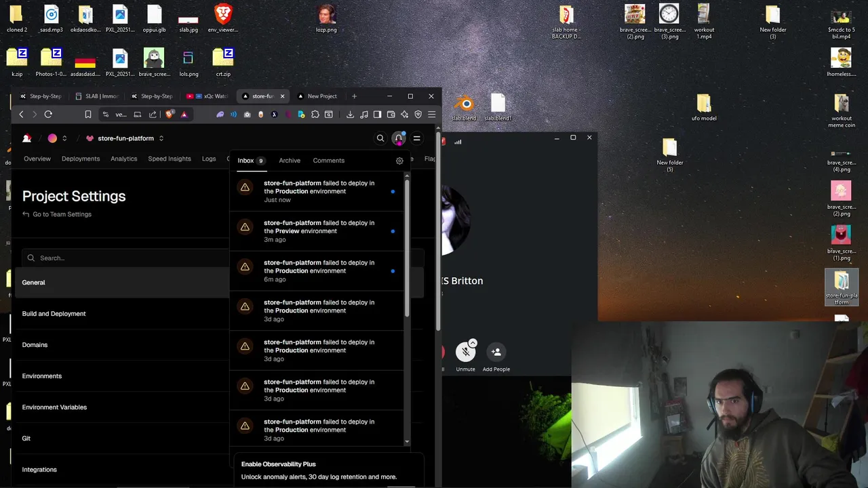
Task: Open a new browser tab with plus
Action: pyautogui.click(x=354, y=96)
